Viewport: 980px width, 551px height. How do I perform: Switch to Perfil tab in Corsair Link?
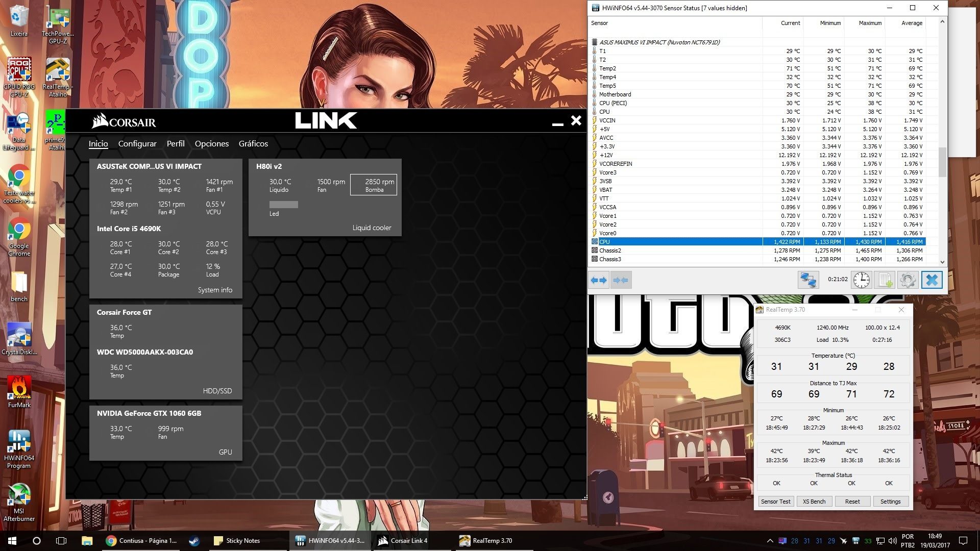coord(176,144)
